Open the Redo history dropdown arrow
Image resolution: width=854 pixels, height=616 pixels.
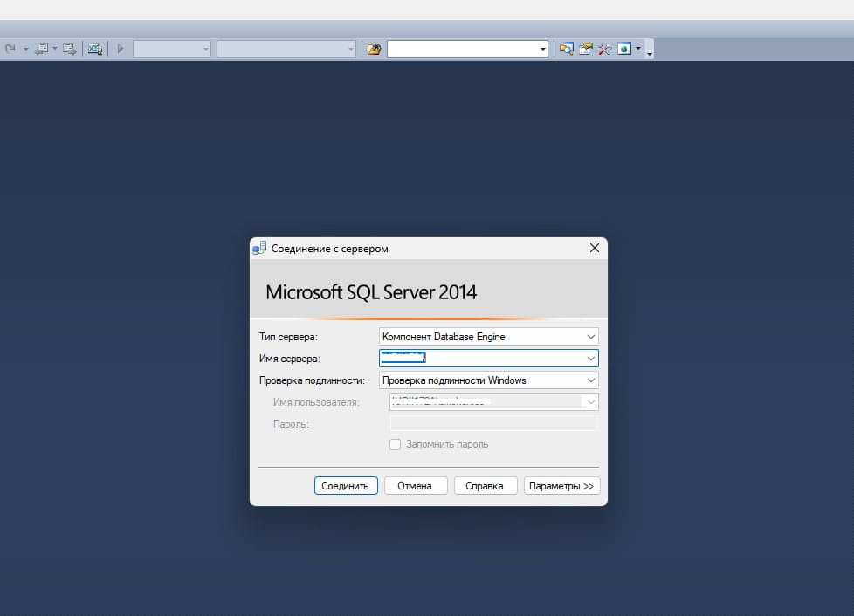click(x=25, y=49)
